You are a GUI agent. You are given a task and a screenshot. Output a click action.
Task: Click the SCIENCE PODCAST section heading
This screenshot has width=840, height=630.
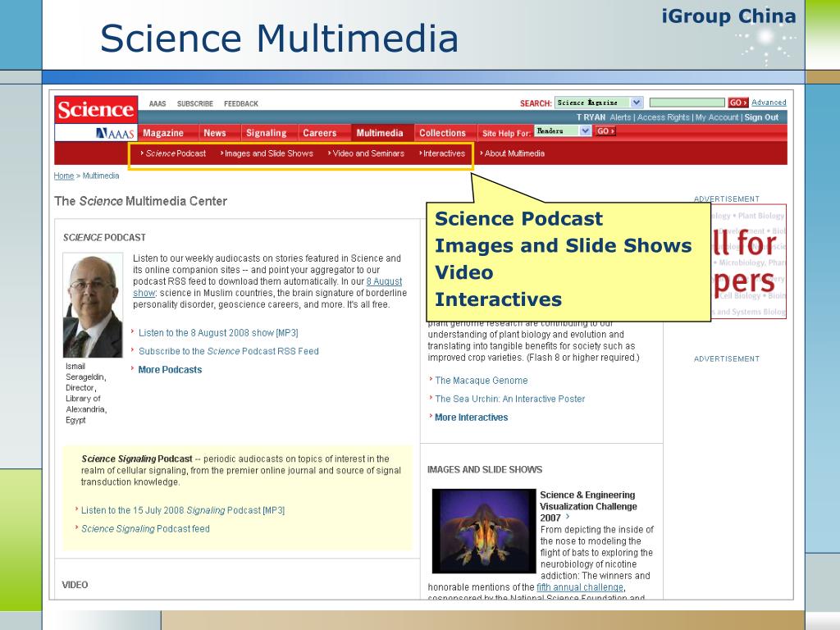point(104,237)
